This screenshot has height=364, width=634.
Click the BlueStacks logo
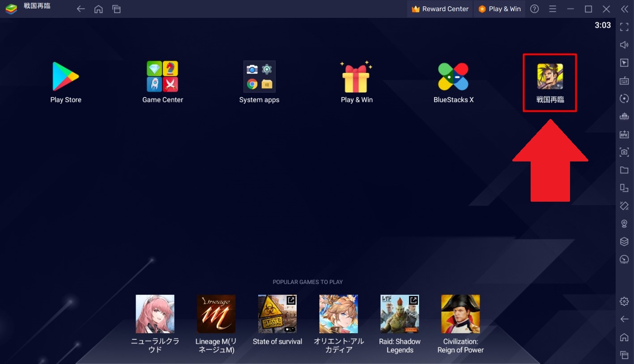11,9
